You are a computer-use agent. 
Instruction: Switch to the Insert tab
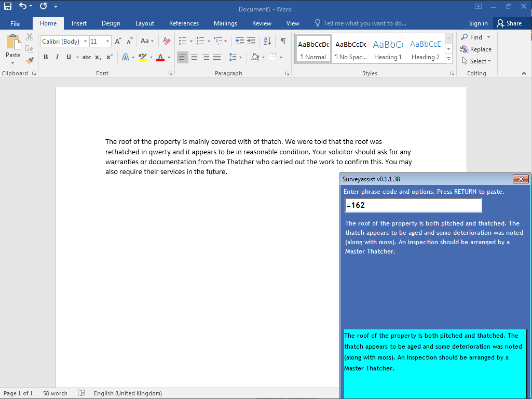(x=79, y=23)
